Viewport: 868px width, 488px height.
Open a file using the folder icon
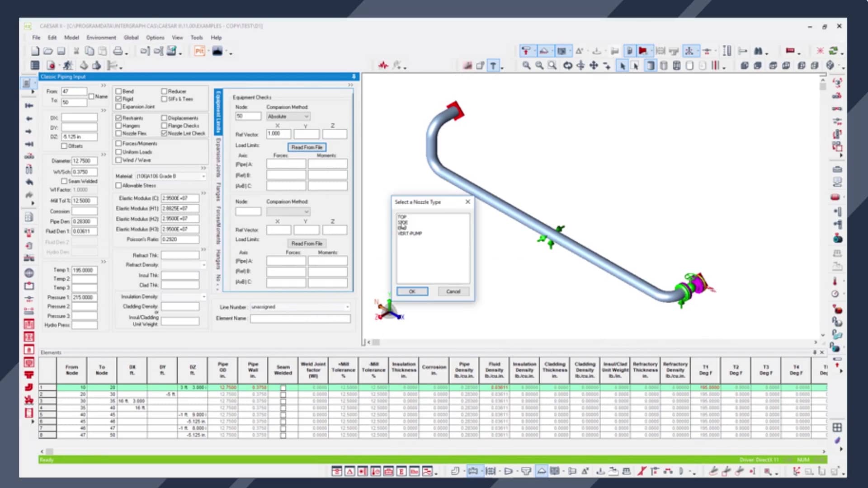[x=48, y=51]
